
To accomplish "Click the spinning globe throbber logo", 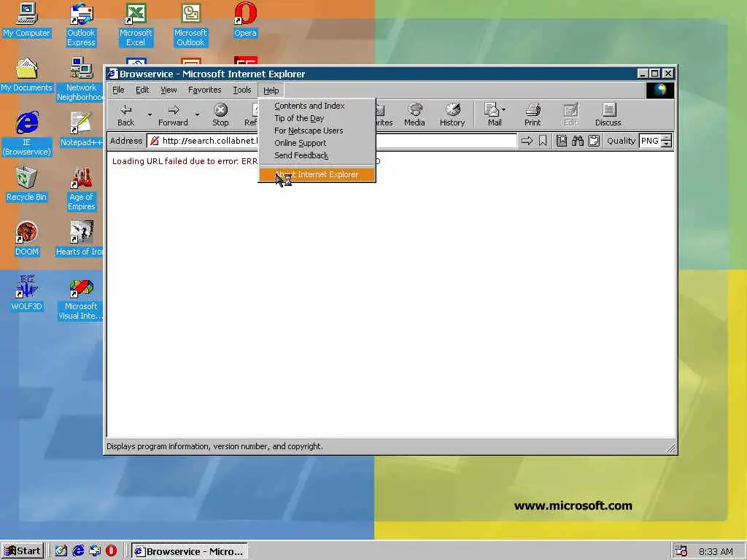I will coord(659,90).
